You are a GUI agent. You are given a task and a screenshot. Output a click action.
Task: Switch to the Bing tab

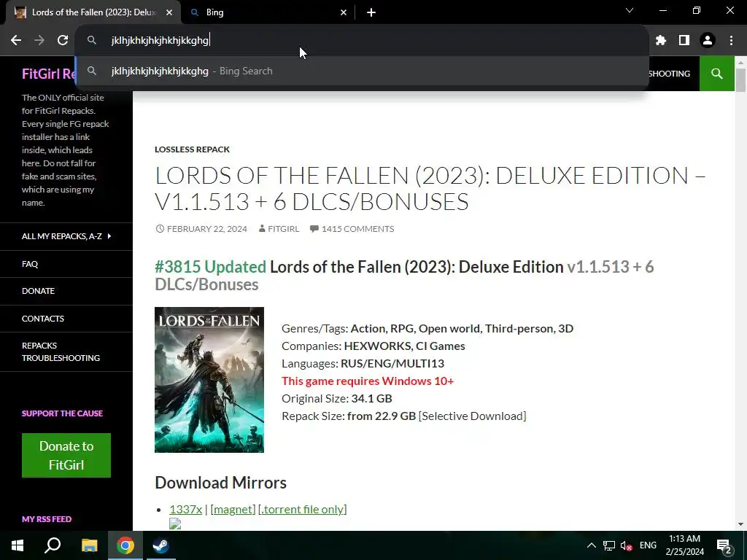tap(268, 12)
